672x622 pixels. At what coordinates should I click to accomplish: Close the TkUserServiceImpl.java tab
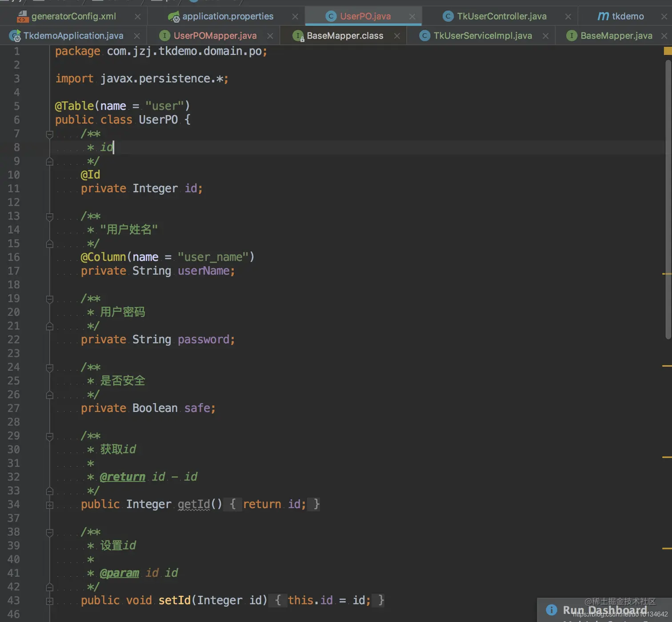click(545, 36)
